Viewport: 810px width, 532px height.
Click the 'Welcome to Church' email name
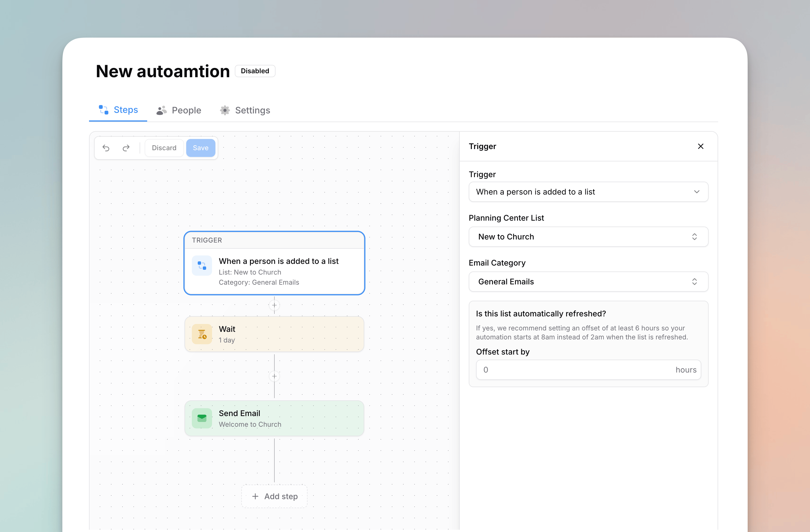250,424
